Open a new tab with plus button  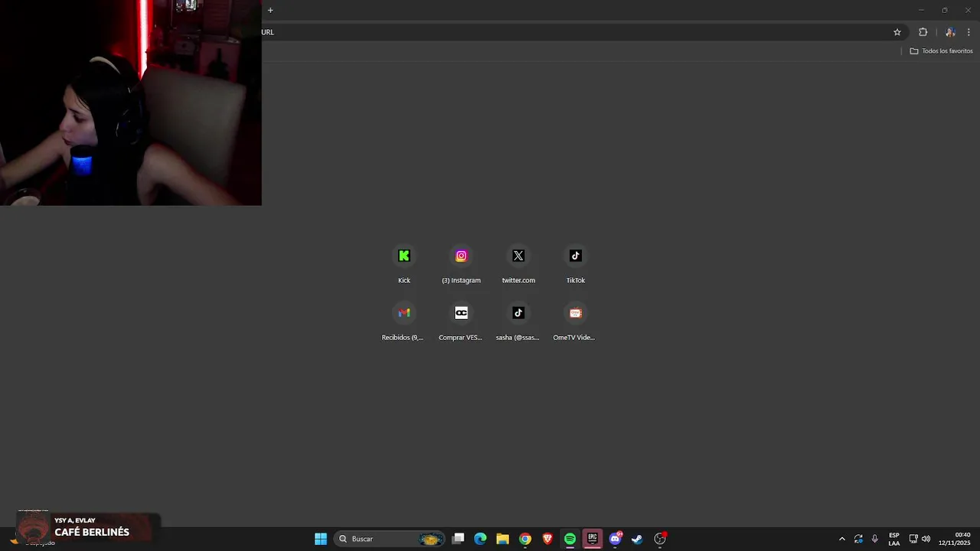tap(270, 10)
